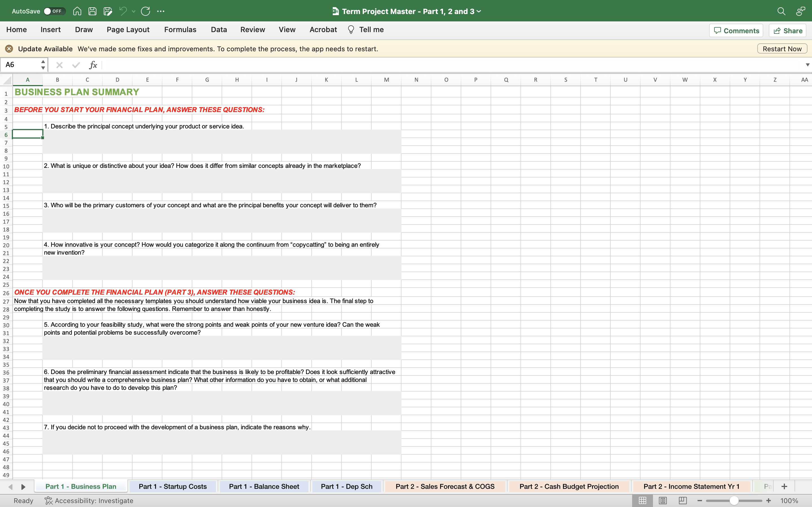Toggle AutoSave on
Viewport: 812px width, 507px height.
point(54,11)
